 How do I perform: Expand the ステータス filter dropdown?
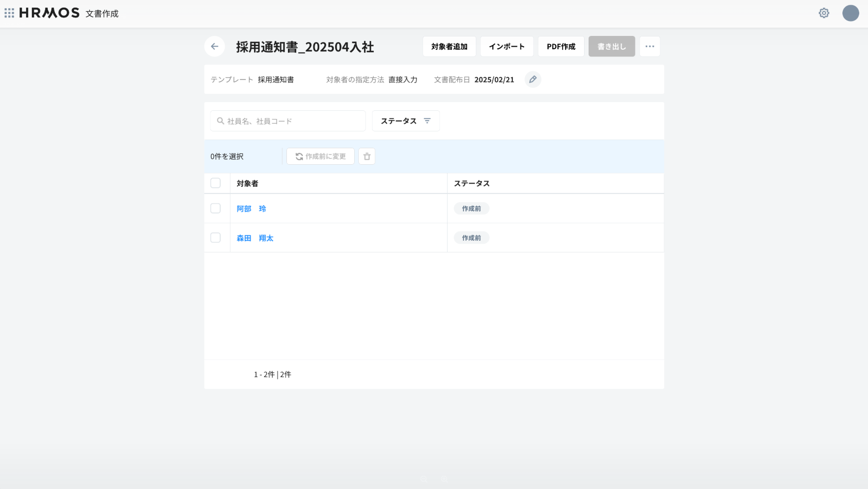pos(406,121)
